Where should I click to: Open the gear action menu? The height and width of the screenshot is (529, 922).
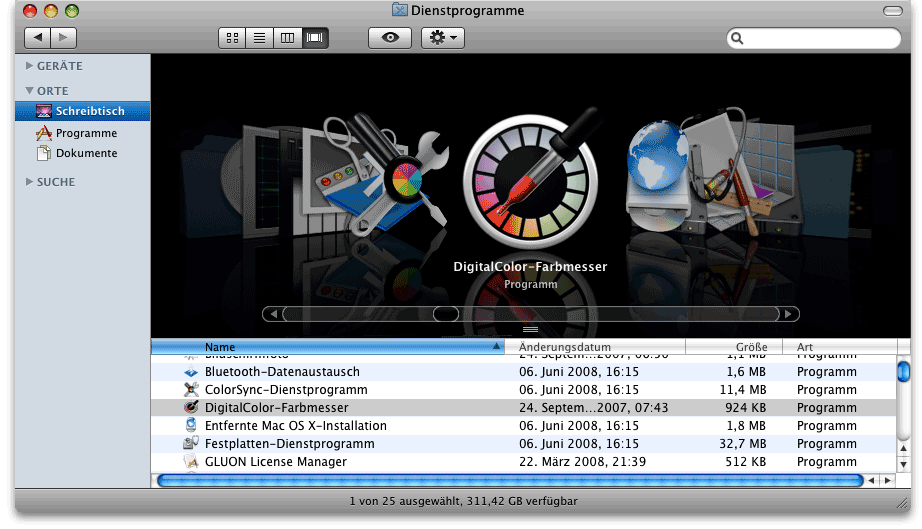pos(443,38)
